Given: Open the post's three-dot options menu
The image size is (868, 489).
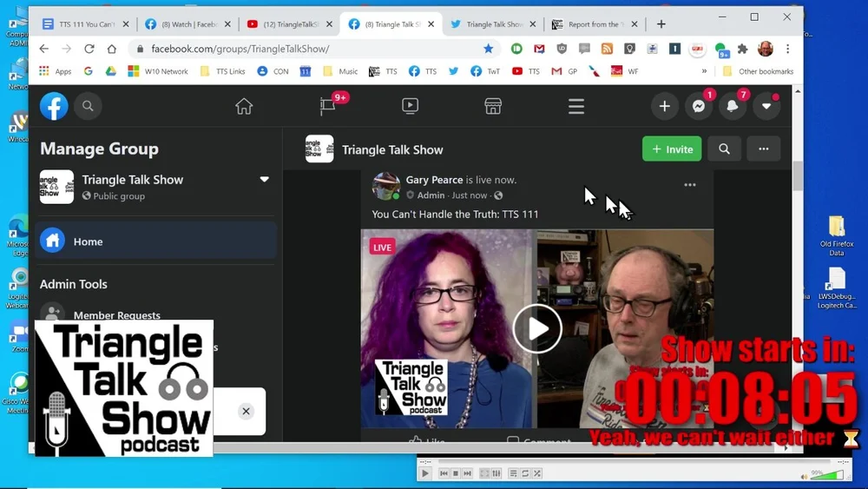Looking at the screenshot, I should pyautogui.click(x=690, y=185).
